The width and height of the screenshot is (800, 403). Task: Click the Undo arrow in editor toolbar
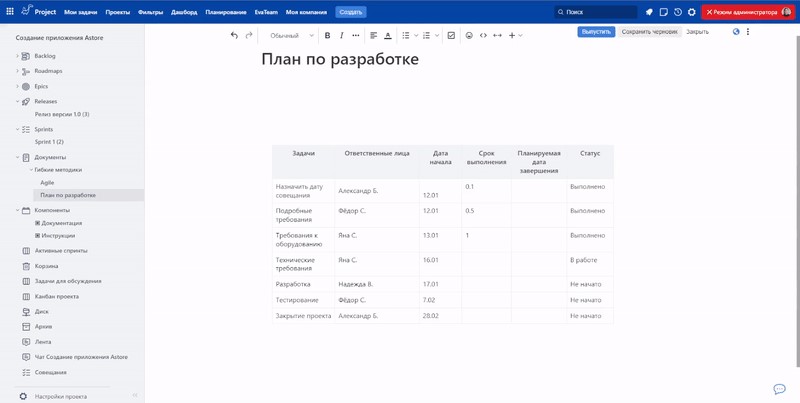click(234, 35)
